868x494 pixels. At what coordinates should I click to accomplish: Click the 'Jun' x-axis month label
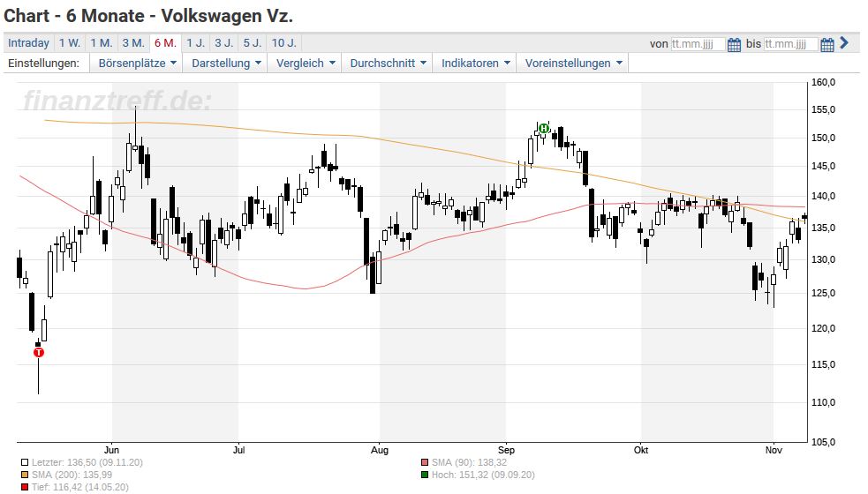(112, 450)
